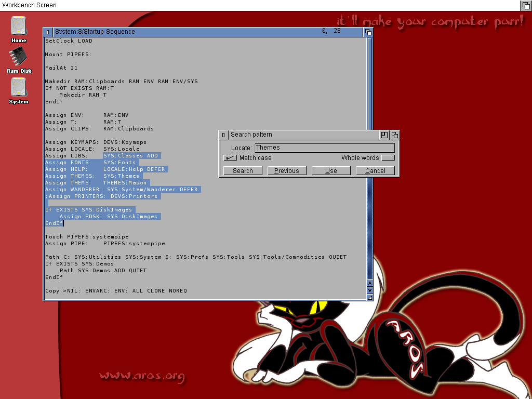Click the 'Assign LOCALE:' line
Image resolution: width=532 pixels, height=399 pixels.
pyautogui.click(x=92, y=149)
